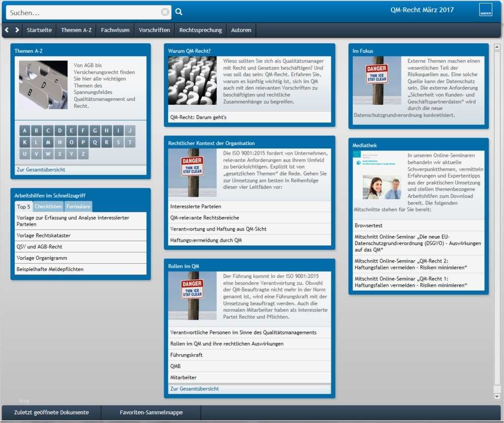Open Zuletzt geöffnete Dokumente panel
Viewport: 504px width, 423px height.
51,412
